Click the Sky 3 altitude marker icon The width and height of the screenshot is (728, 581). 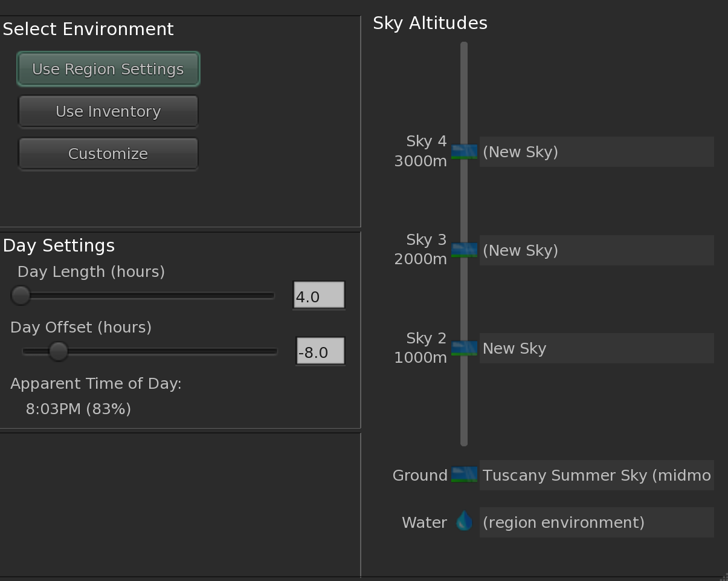click(x=464, y=250)
